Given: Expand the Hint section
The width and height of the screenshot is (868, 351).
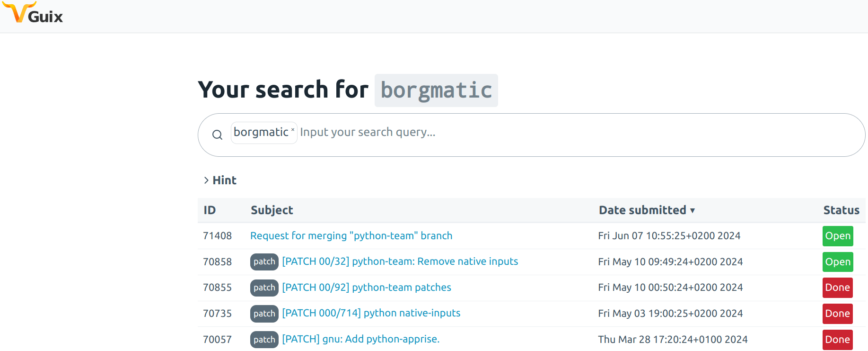Looking at the screenshot, I should click(220, 180).
